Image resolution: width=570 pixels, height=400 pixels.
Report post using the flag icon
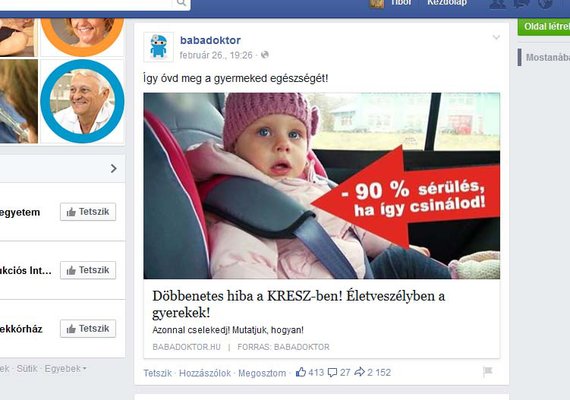[x=487, y=371]
